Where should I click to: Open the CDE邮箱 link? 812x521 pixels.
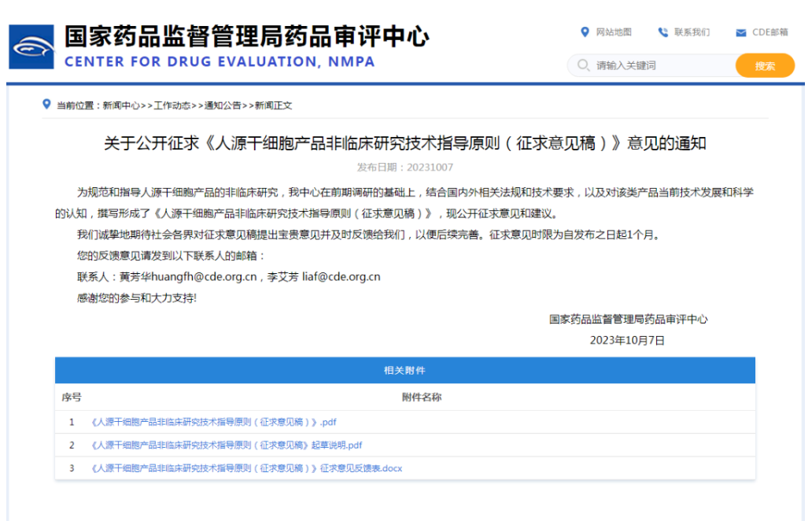click(770, 32)
